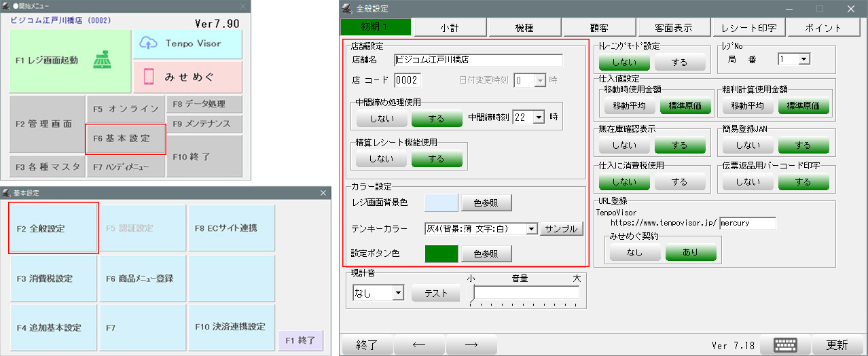Open F9 メンテナンス
Screen dimensions: 868x356
pos(204,124)
